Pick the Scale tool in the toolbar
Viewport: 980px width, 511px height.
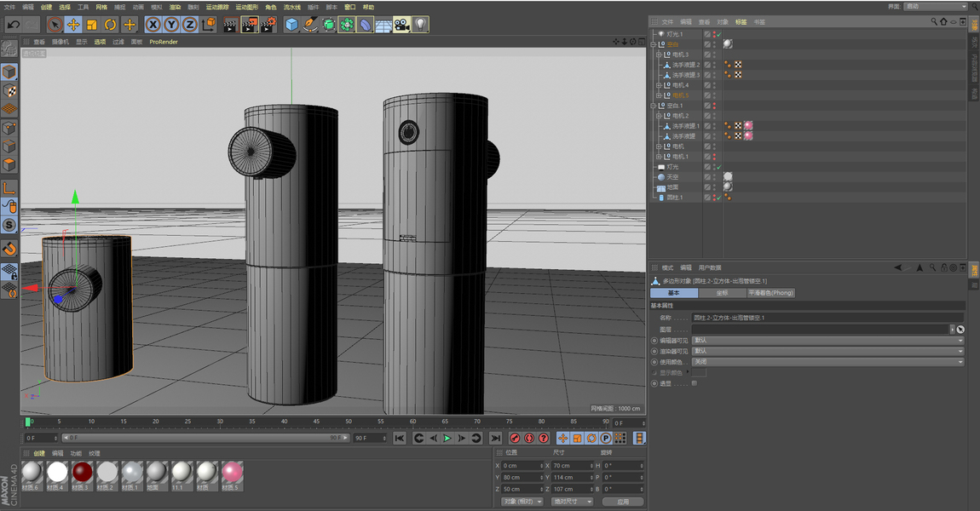pos(92,25)
